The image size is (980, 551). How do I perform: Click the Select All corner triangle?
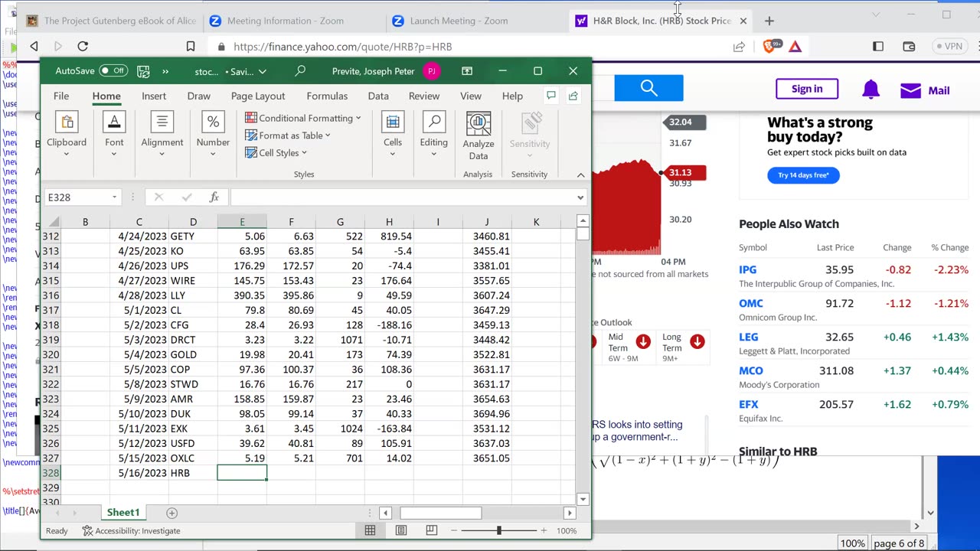tap(54, 222)
